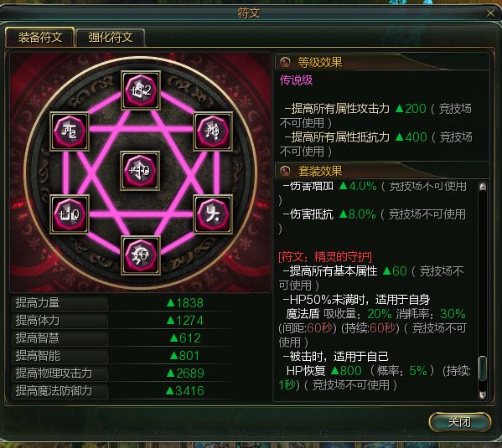Click the 提高物理攻击力 stat row
The image size is (502, 448).
click(x=122, y=373)
